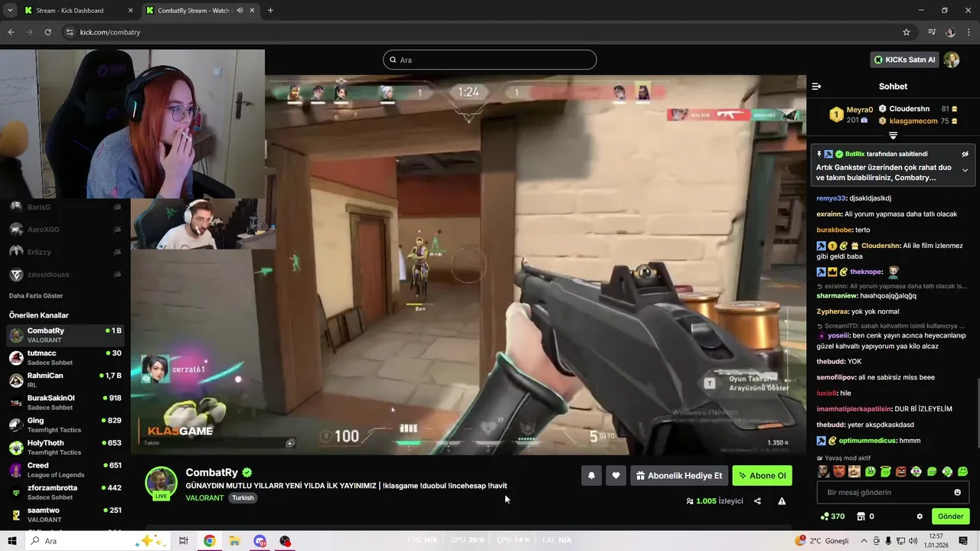Click the Ara search field on Kick
980x551 pixels.
(490, 60)
